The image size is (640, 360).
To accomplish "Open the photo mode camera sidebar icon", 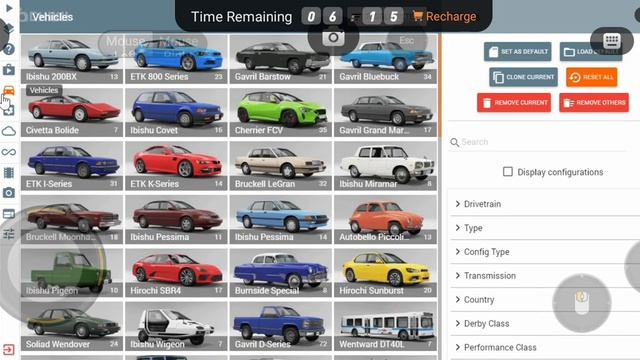I will (9, 193).
